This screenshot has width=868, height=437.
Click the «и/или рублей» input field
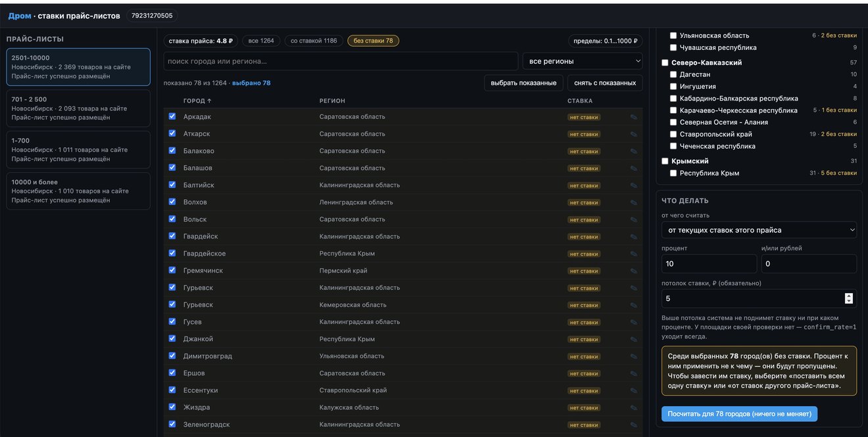click(x=809, y=264)
